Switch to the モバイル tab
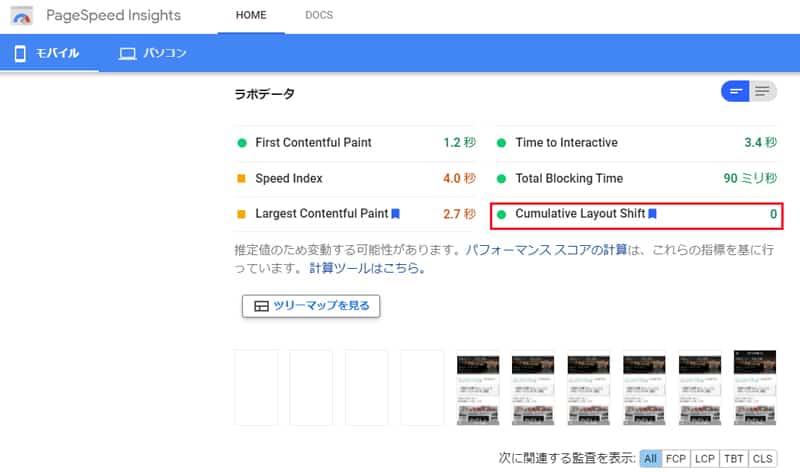 point(49,53)
